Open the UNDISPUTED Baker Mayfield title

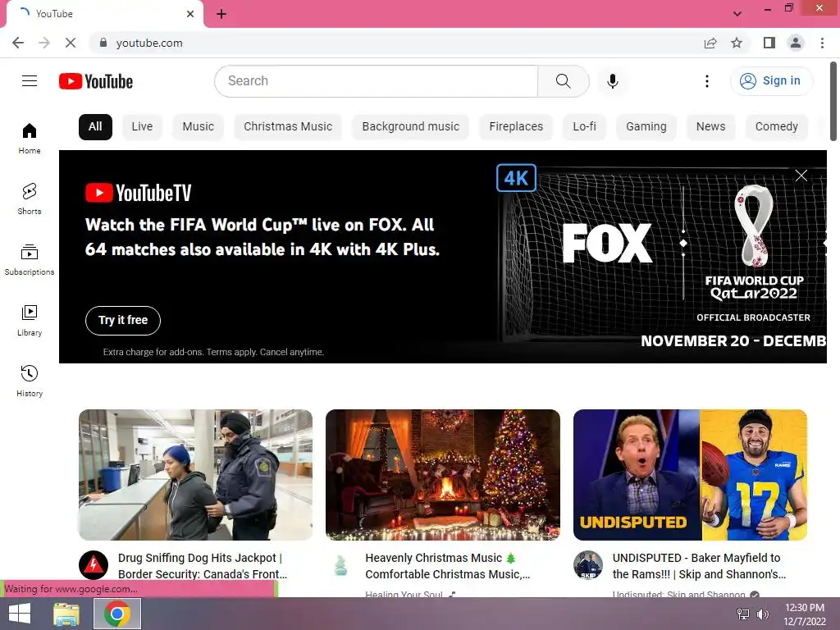click(699, 566)
